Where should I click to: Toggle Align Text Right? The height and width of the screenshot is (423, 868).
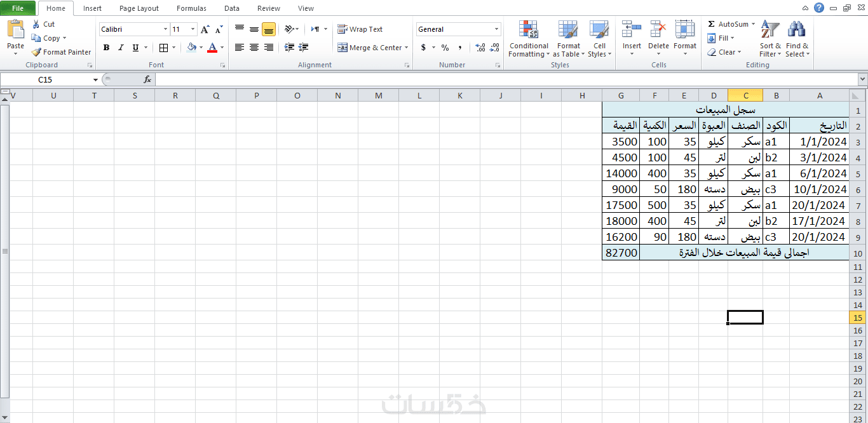click(269, 48)
